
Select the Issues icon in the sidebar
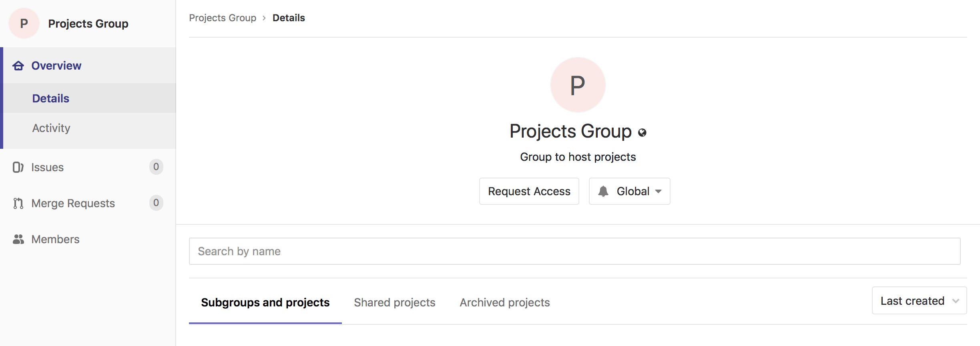pyautogui.click(x=18, y=167)
